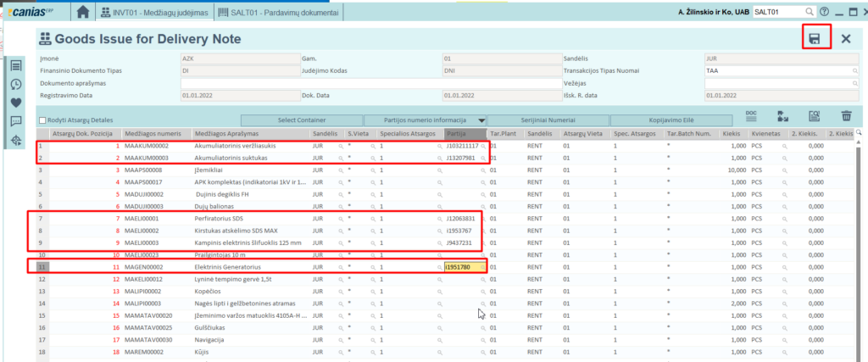Open the Vežėjas field lookup

pos(854,84)
